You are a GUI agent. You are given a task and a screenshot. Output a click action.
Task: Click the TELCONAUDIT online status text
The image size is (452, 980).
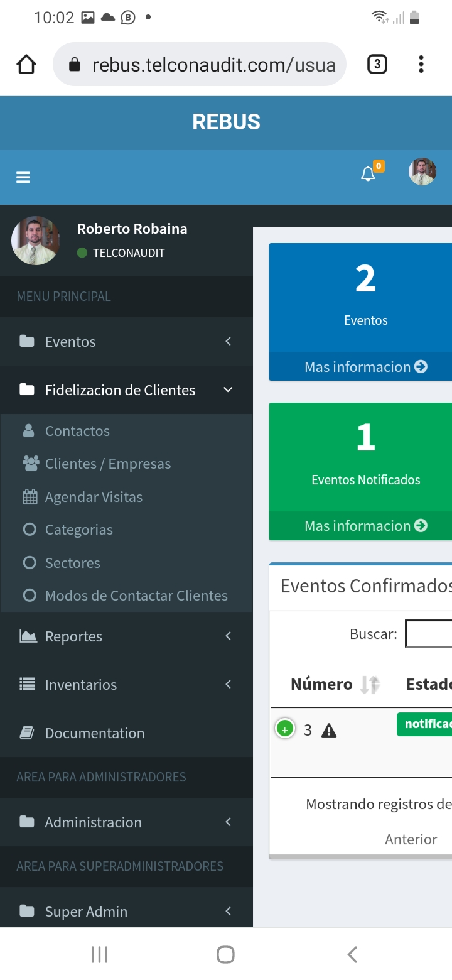pos(129,253)
